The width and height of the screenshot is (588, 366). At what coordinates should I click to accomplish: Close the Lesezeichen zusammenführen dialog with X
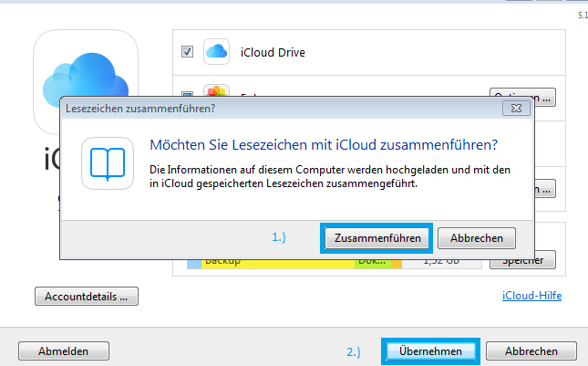[x=514, y=108]
